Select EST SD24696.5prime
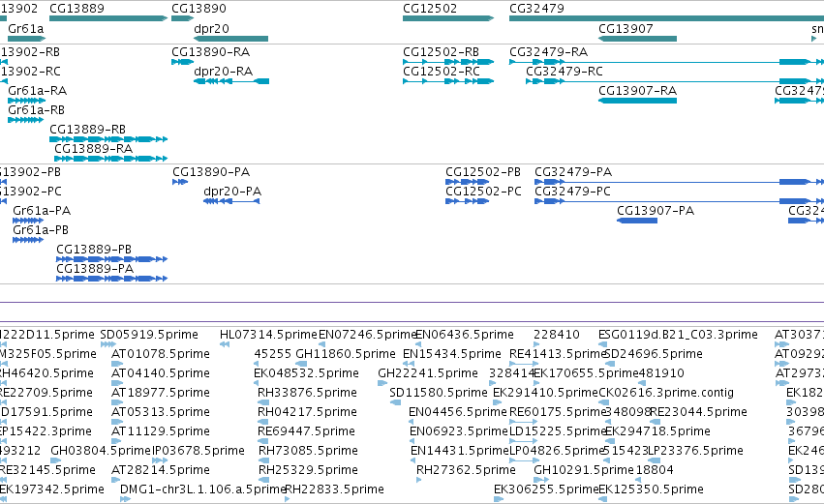Image resolution: width=824 pixels, height=504 pixels. tap(654, 354)
